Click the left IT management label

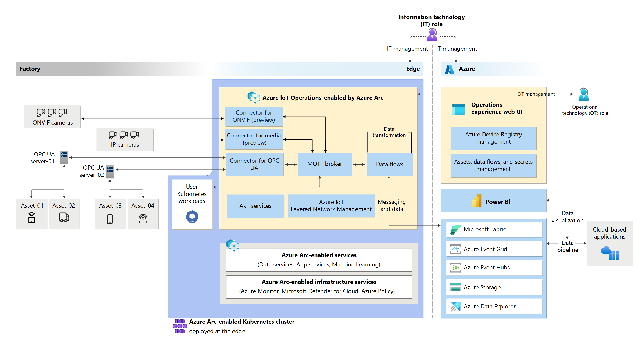point(407,49)
